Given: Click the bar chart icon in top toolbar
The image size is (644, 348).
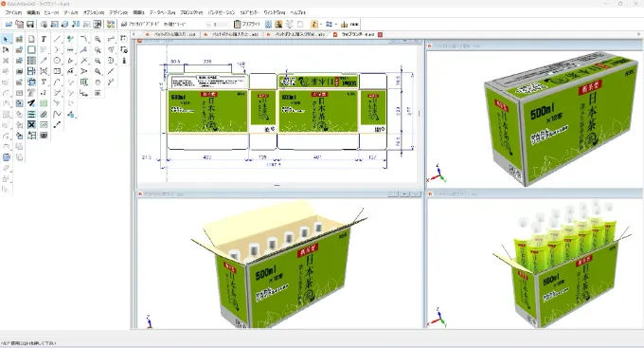Looking at the screenshot, I should click(x=344, y=25).
